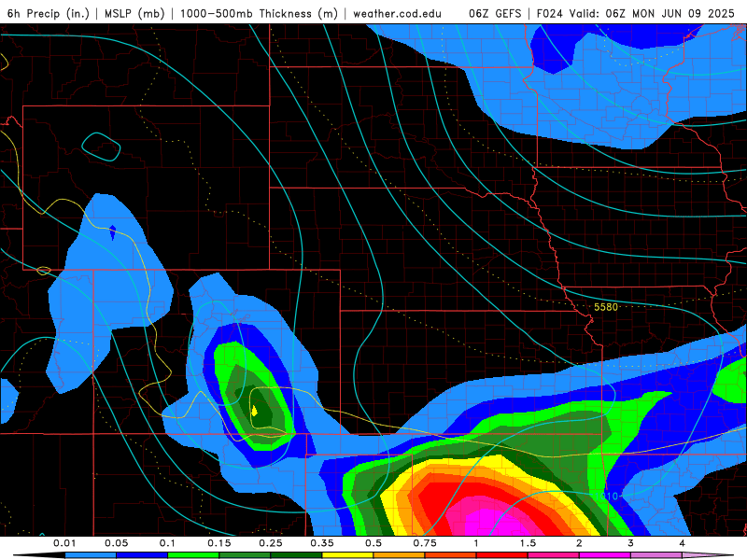Click the '4' legend value
The width and height of the screenshot is (747, 560).
click(x=683, y=543)
